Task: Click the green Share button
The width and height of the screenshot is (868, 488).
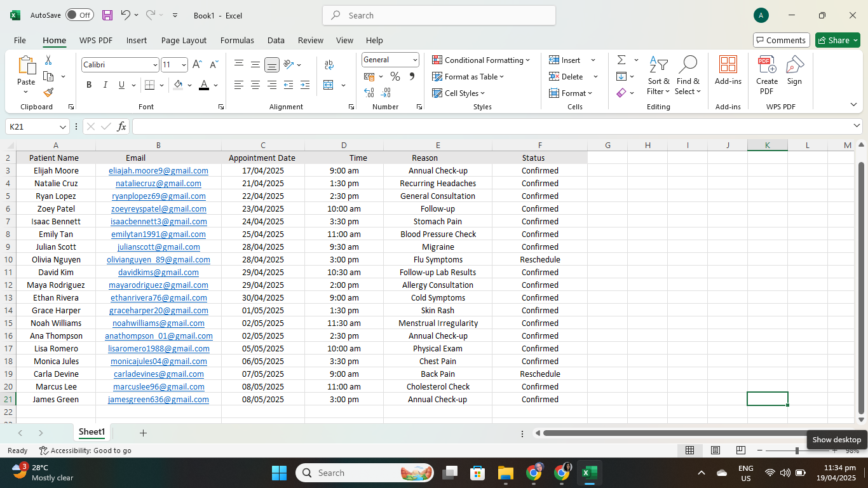Action: coord(837,40)
